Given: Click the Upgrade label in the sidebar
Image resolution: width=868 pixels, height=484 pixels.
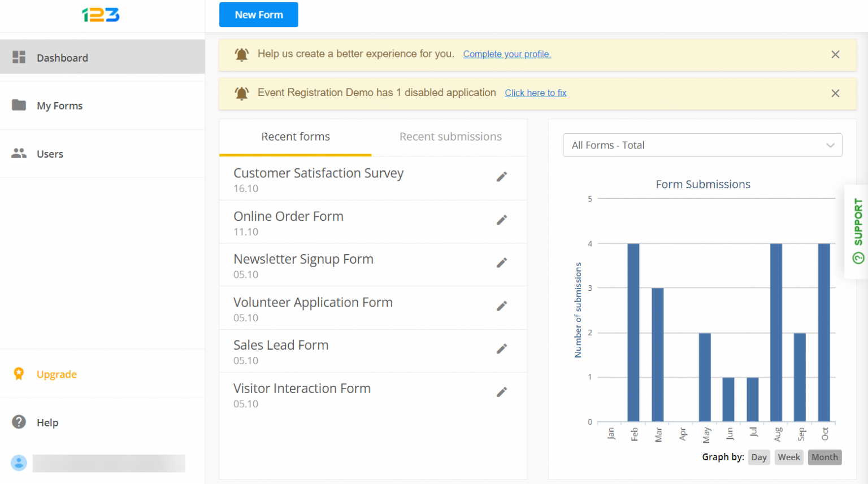Looking at the screenshot, I should (x=57, y=374).
